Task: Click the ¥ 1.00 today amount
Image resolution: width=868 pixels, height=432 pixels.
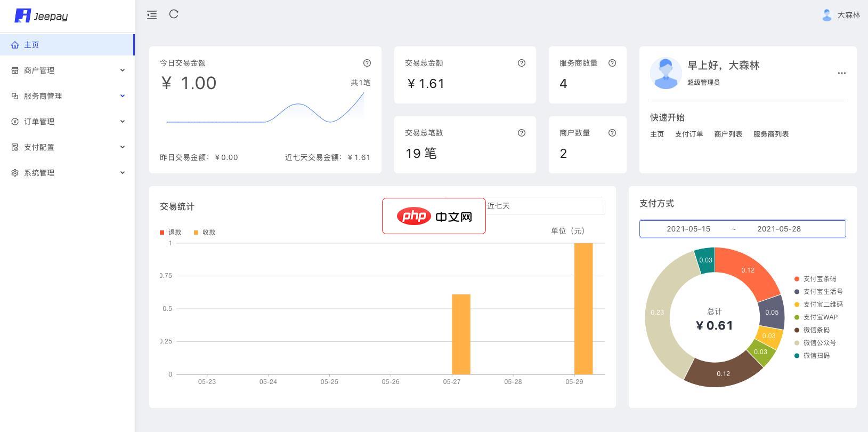Action: [189, 83]
